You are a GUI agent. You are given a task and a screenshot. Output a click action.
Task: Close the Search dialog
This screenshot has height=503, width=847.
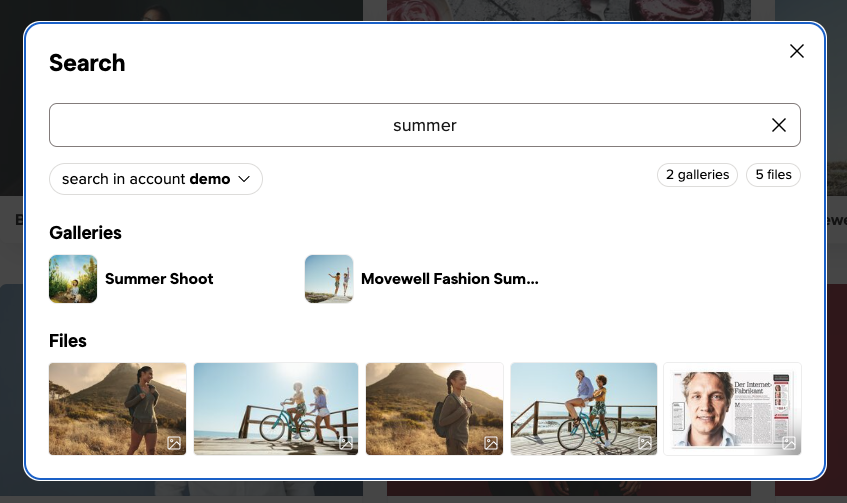click(797, 51)
